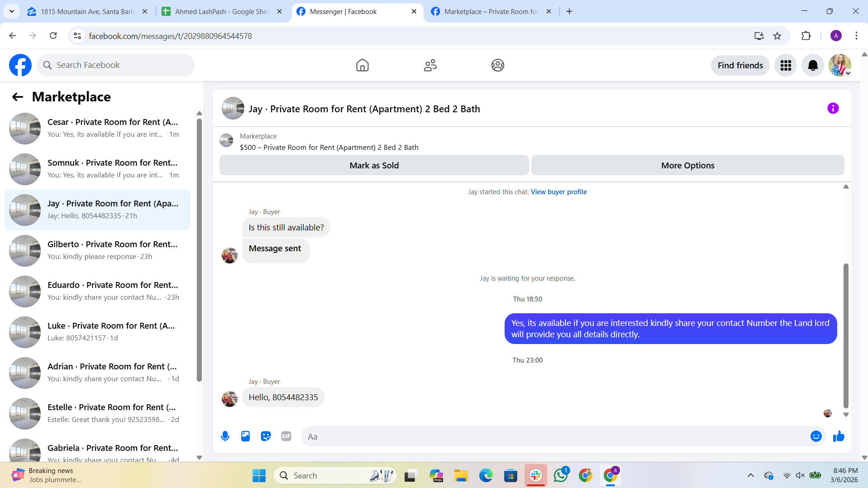Open Windows Start menu

pyautogui.click(x=259, y=475)
